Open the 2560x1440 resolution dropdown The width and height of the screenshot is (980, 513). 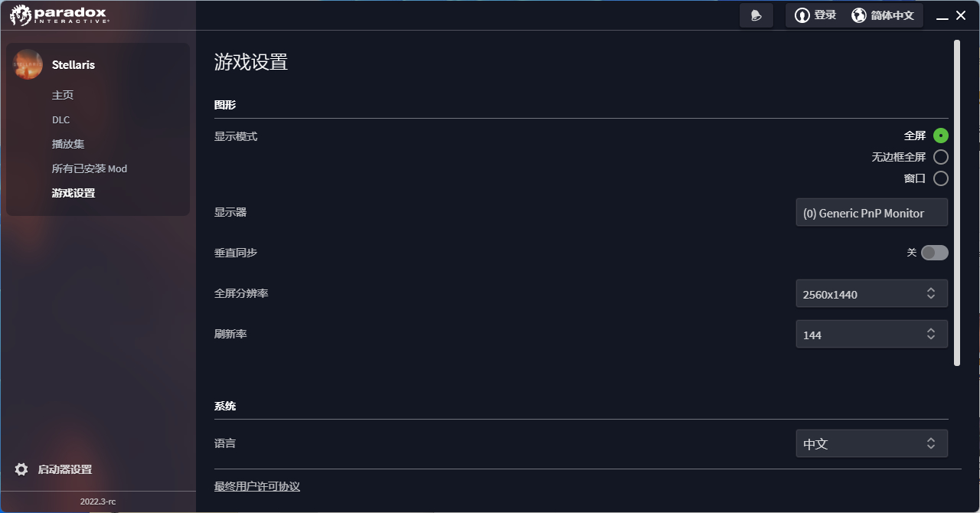[x=872, y=294]
